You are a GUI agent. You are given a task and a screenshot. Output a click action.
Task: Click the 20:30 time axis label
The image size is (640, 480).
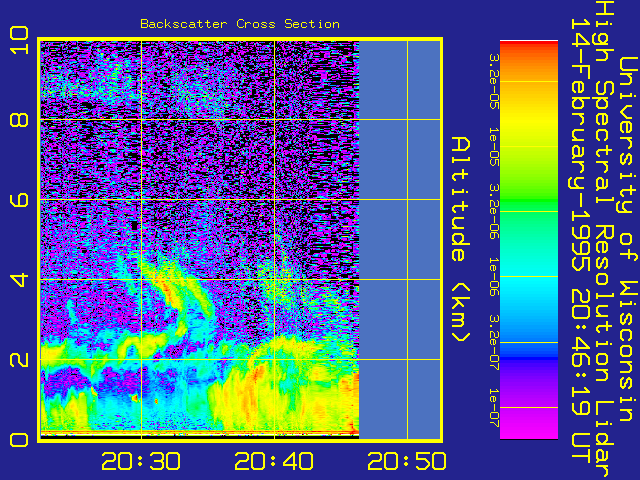pos(141,461)
